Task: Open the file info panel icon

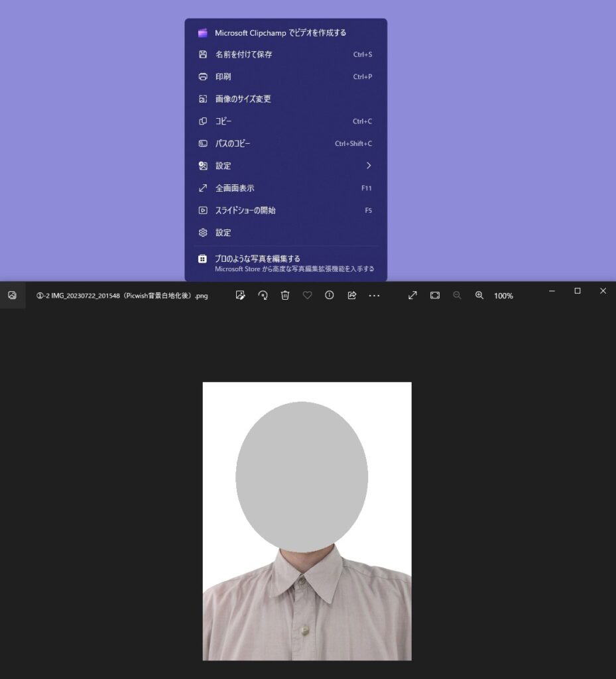Action: pyautogui.click(x=330, y=295)
